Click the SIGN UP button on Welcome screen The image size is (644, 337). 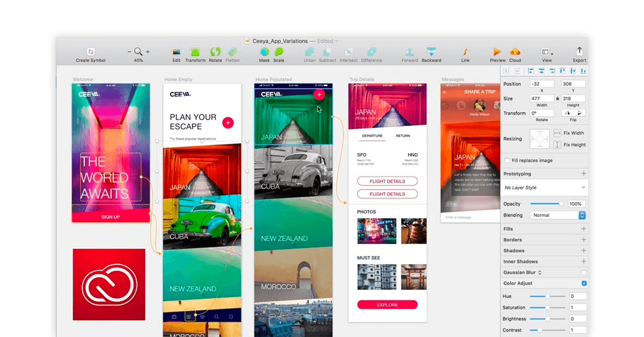111,216
